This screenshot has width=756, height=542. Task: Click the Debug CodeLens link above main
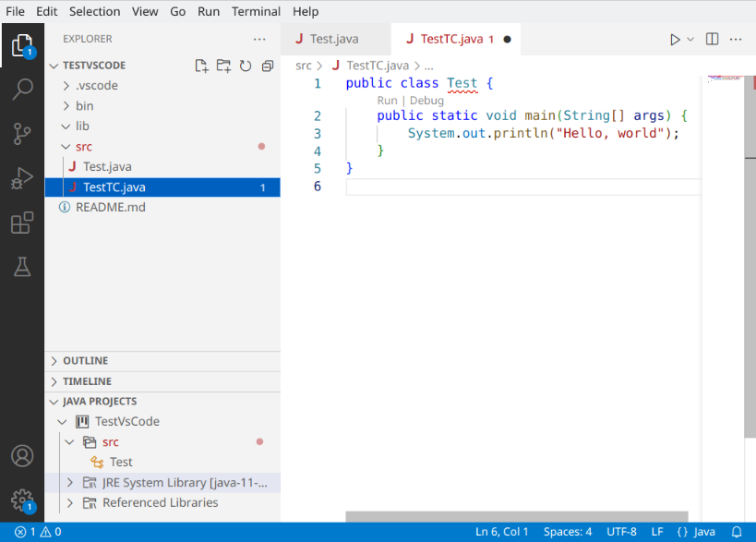[x=426, y=101]
